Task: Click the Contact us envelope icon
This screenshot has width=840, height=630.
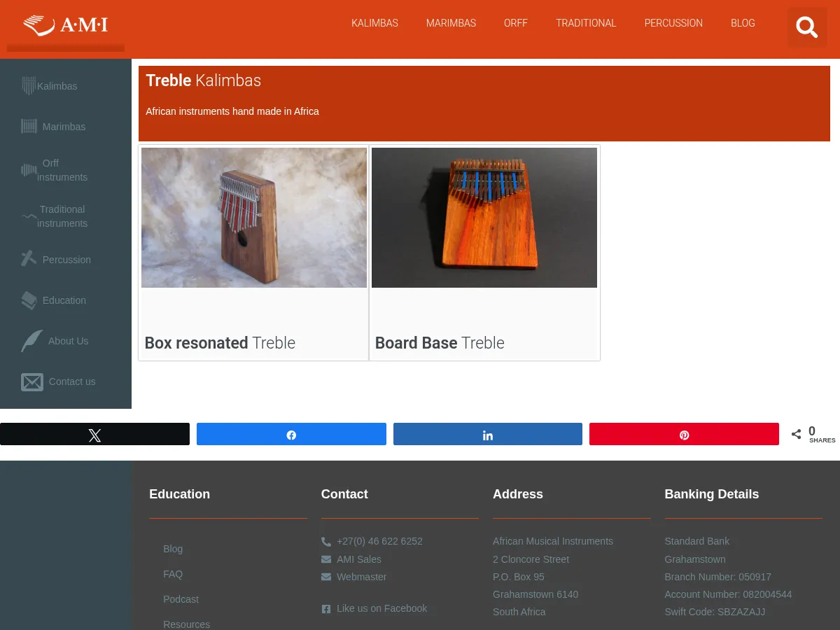Action: [32, 381]
